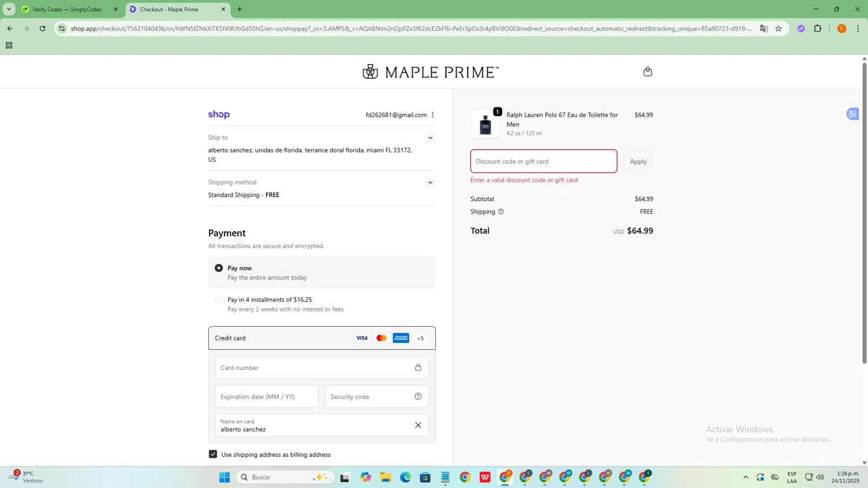Click the translate page icon in address bar

click(764, 28)
